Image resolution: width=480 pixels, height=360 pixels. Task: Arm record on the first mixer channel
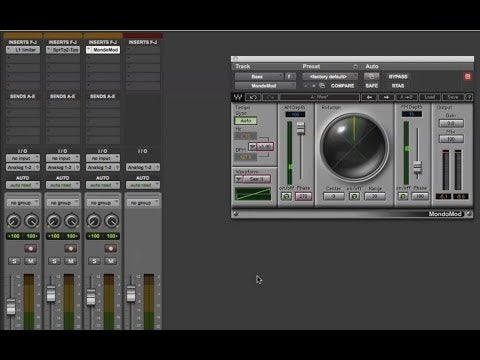click(x=30, y=248)
